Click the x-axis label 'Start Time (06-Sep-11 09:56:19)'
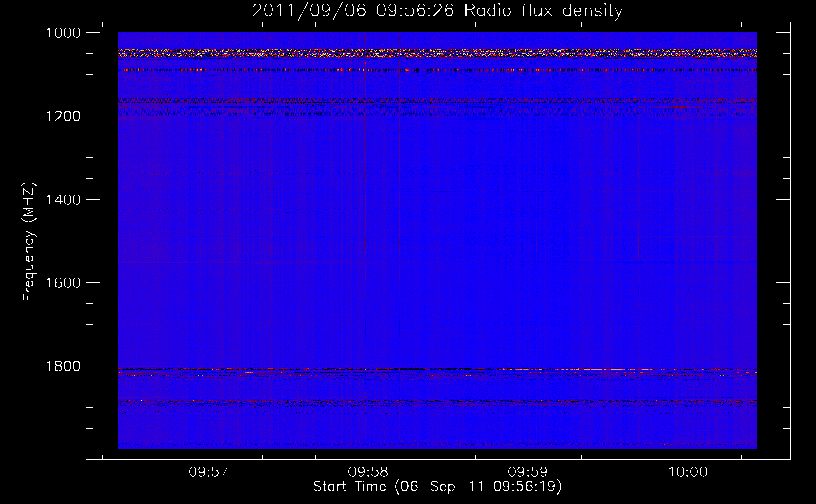 pyautogui.click(x=437, y=487)
